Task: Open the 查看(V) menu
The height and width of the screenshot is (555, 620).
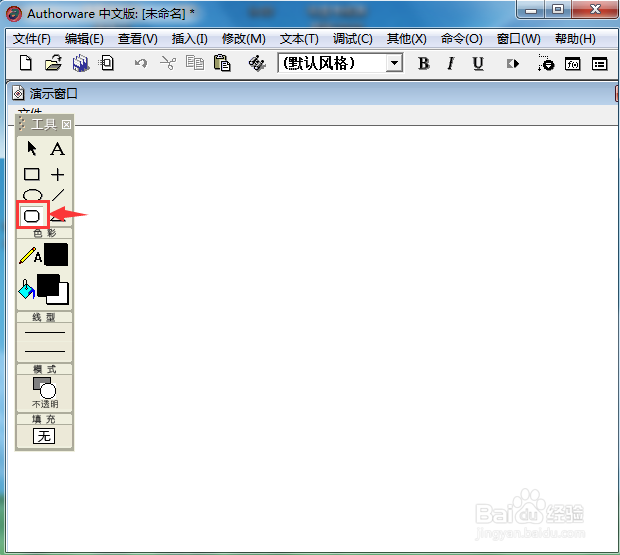Action: tap(138, 39)
